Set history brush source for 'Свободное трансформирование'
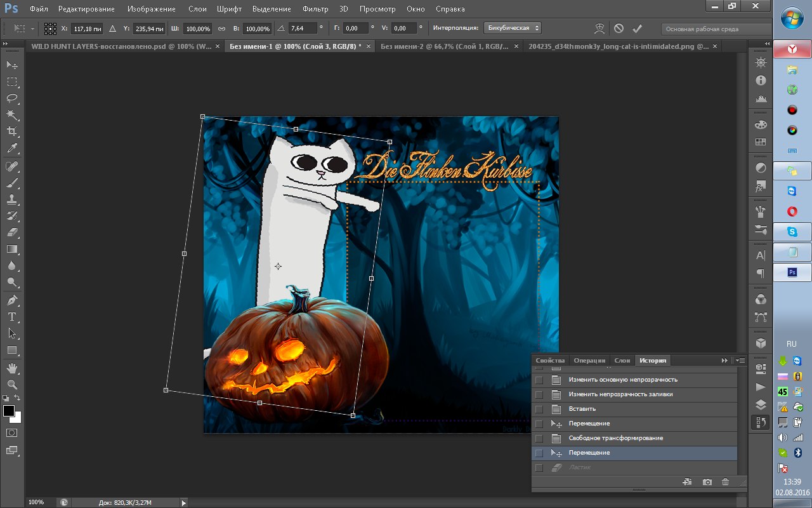 point(539,438)
